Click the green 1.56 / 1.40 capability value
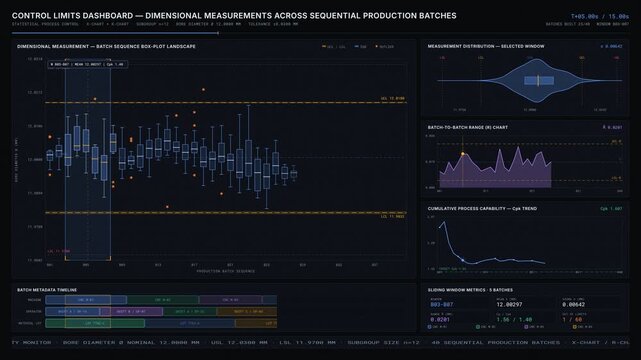The height and width of the screenshot is (360, 641). pos(514,320)
